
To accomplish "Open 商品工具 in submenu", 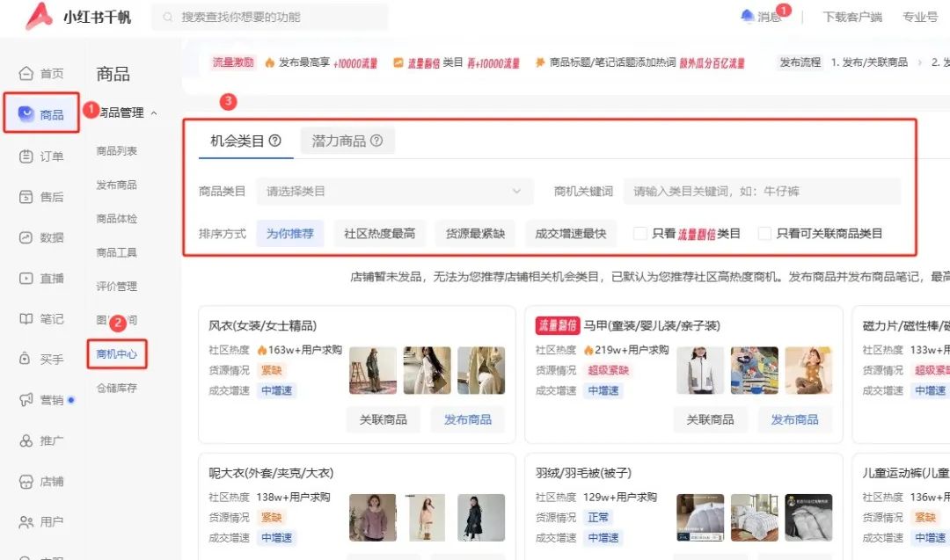I will [x=116, y=252].
